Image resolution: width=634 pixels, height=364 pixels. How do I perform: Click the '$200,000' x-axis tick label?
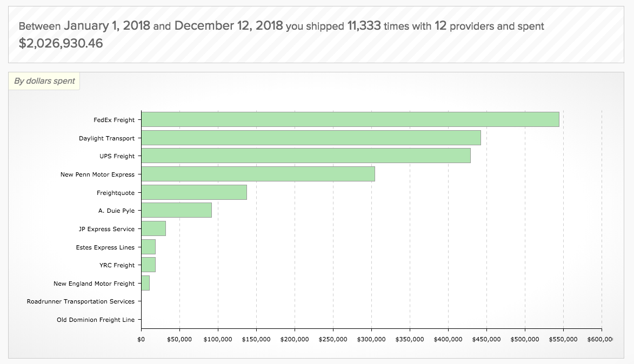[x=295, y=339]
